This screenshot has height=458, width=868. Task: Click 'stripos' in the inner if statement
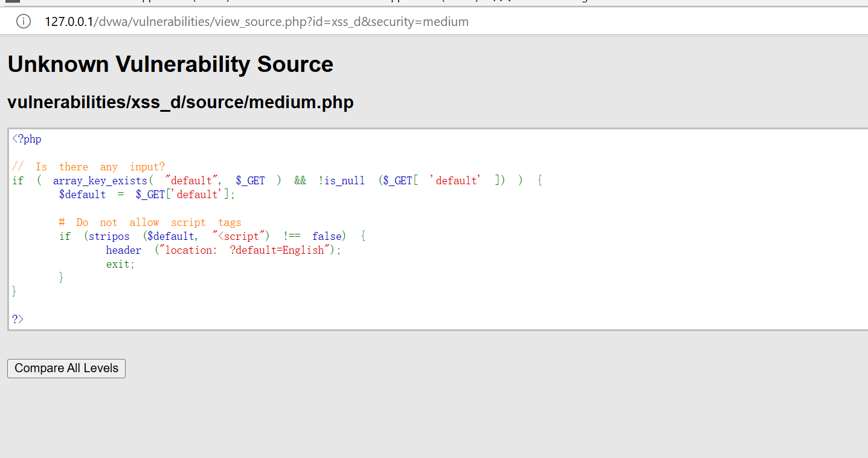[109, 236]
